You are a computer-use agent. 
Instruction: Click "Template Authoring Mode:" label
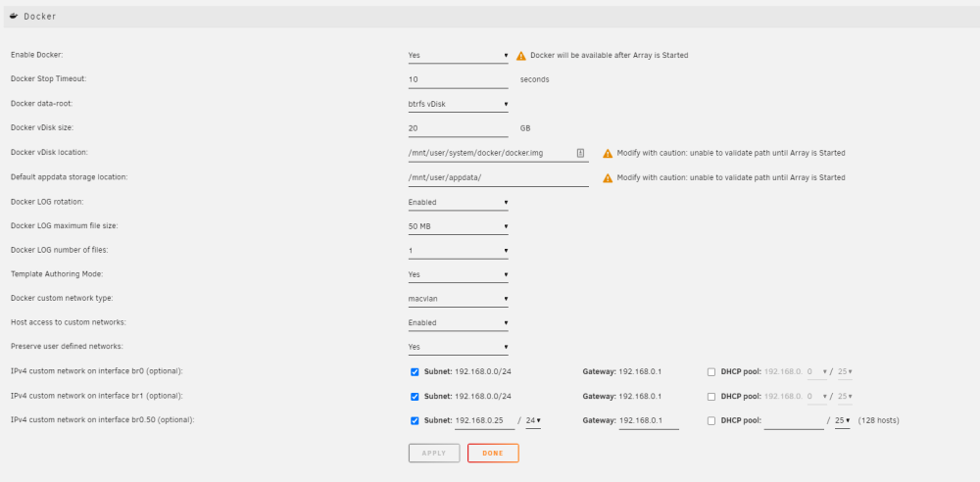tap(57, 274)
